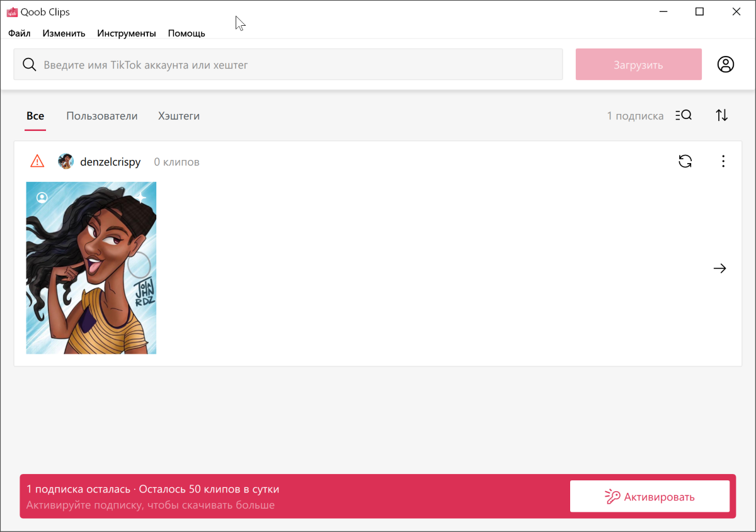Viewport: 756px width, 532px height.
Task: Click 'Активируйте подписку, чтобы скачивать больше' text
Action: (x=151, y=505)
